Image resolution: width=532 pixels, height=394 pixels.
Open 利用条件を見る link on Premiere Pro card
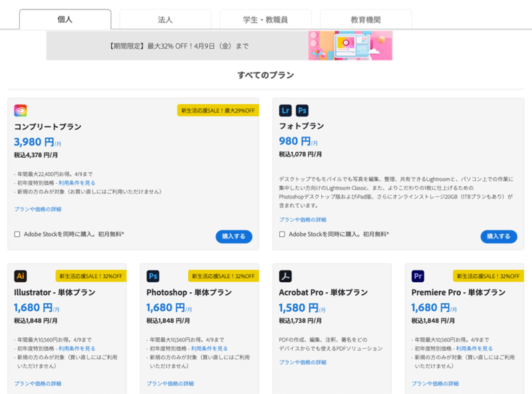point(474,349)
